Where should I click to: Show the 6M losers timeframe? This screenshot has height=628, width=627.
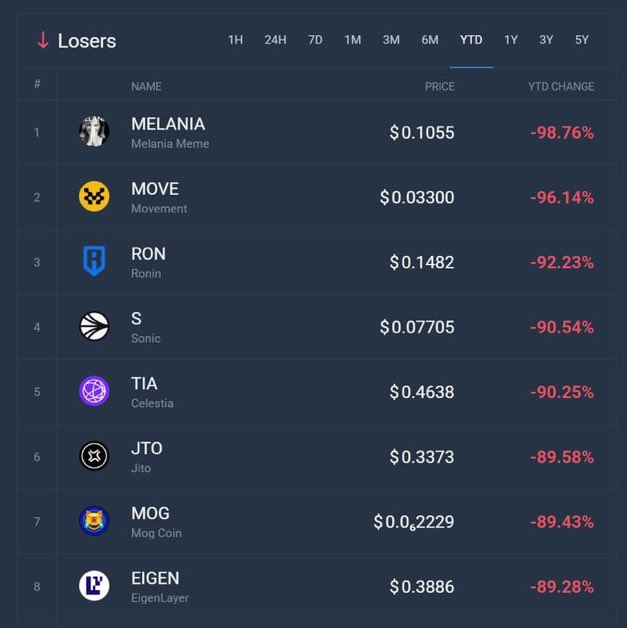(430, 40)
